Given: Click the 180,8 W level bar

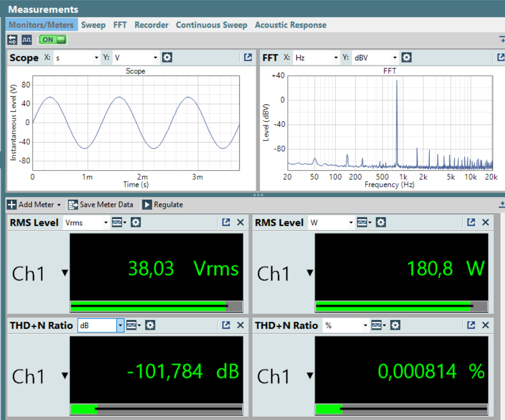Looking at the screenshot, I should (402, 306).
